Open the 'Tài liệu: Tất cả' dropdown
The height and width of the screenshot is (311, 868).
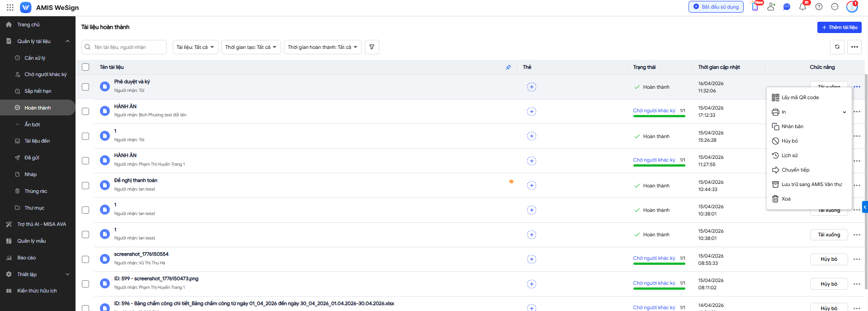(195, 47)
